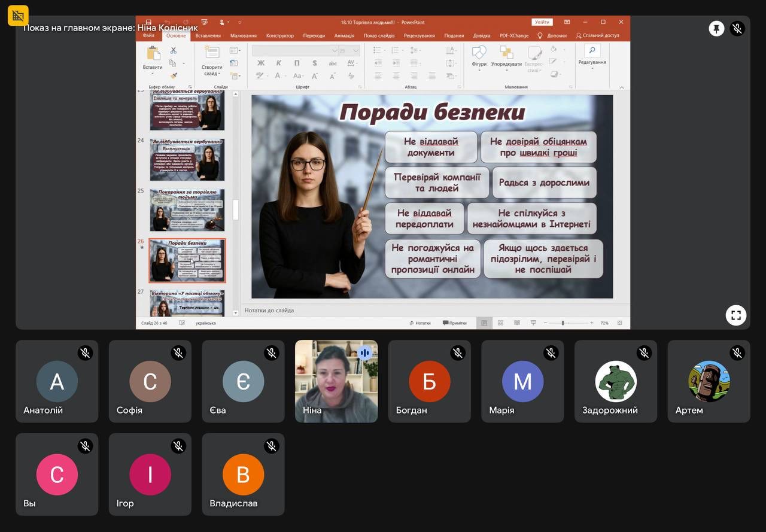This screenshot has width=766, height=532.
Task: Open the Буфер обміну dialog launcher
Action: (190, 87)
